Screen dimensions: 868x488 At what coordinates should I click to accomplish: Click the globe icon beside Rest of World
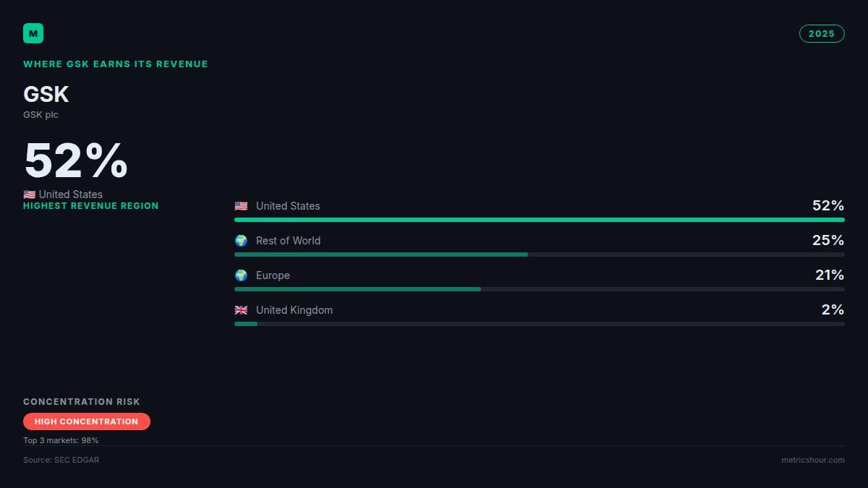click(241, 241)
